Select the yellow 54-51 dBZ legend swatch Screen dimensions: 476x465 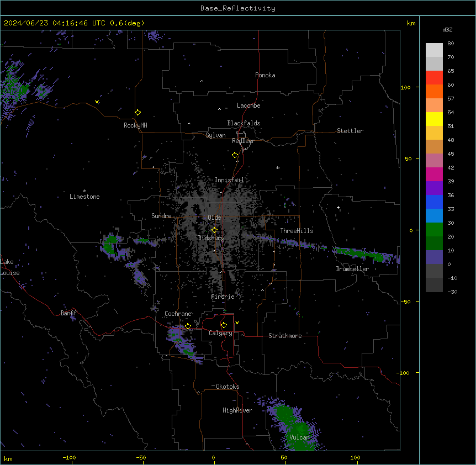434,119
